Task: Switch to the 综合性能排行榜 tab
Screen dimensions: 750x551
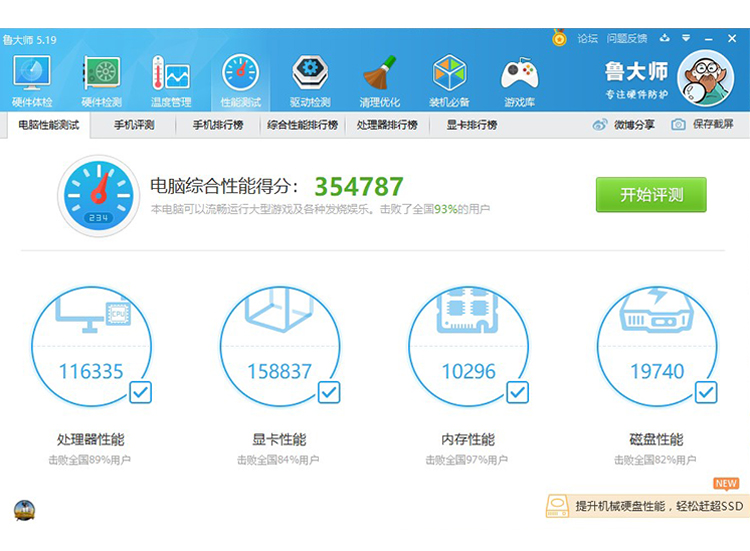Action: tap(303, 125)
